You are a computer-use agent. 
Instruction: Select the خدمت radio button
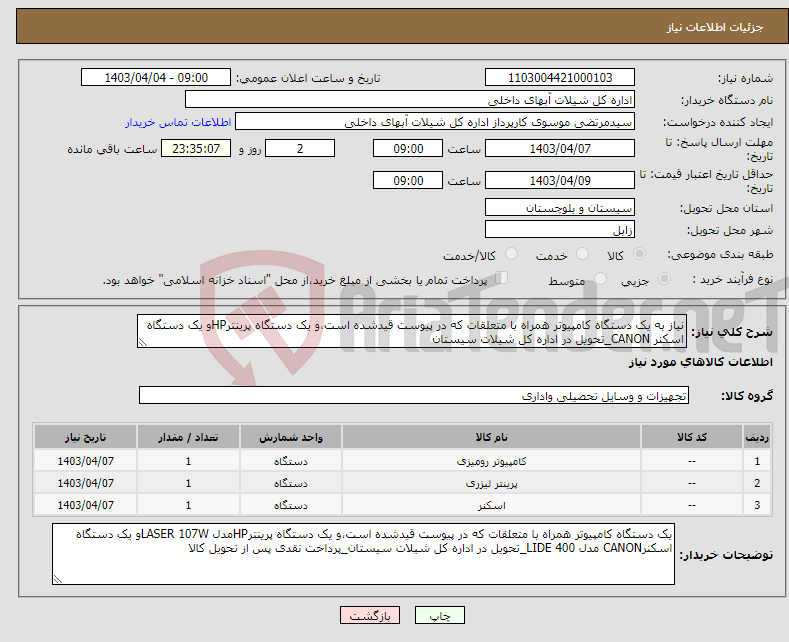(x=582, y=254)
